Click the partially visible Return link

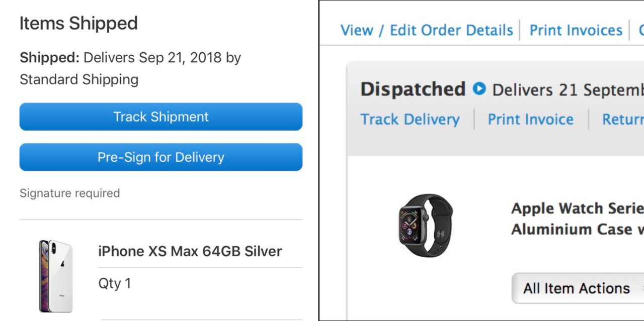623,120
